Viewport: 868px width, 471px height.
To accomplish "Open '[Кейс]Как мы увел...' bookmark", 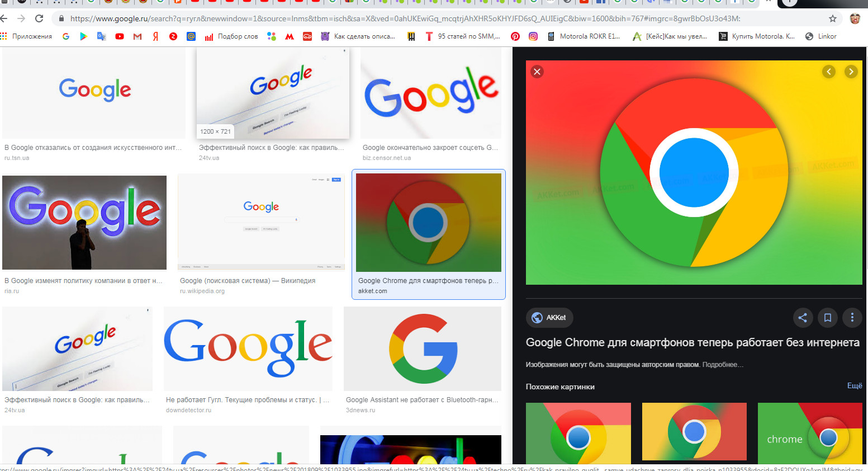I will [670, 36].
